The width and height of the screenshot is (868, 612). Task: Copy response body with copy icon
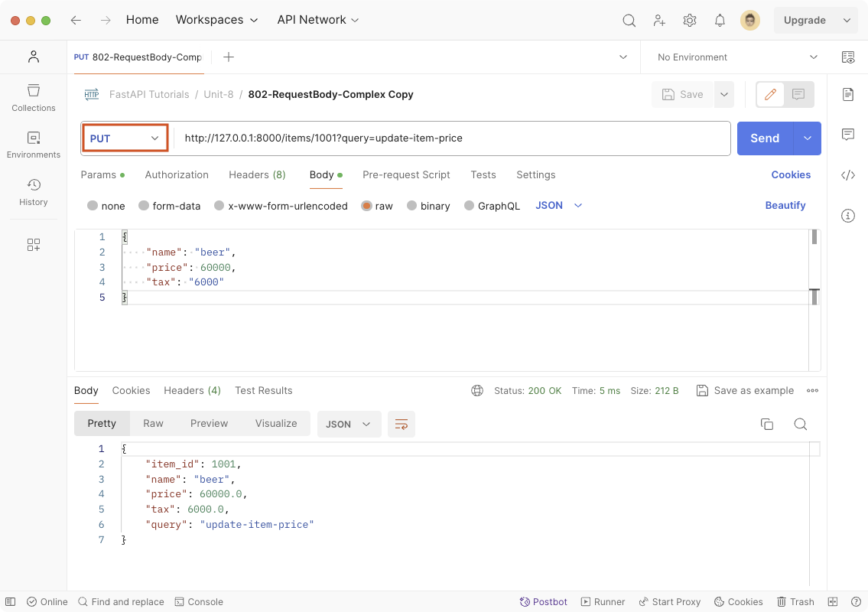[x=766, y=424]
